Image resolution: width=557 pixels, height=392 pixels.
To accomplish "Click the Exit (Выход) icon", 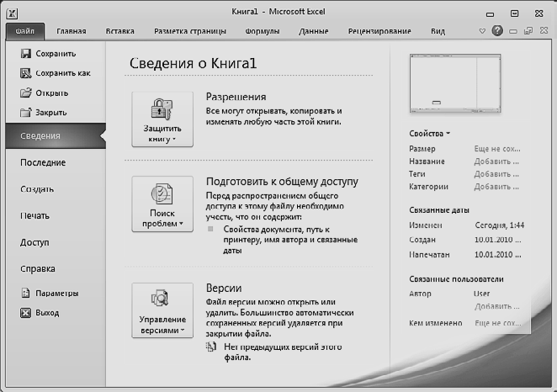I will (25, 313).
